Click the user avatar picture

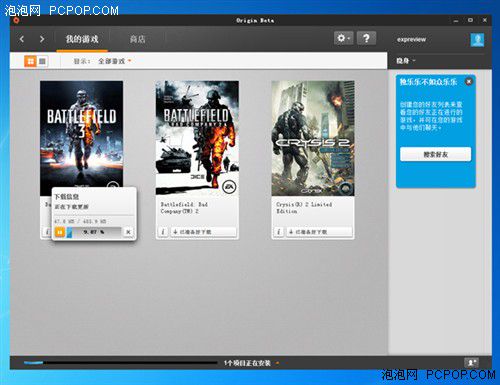(477, 40)
